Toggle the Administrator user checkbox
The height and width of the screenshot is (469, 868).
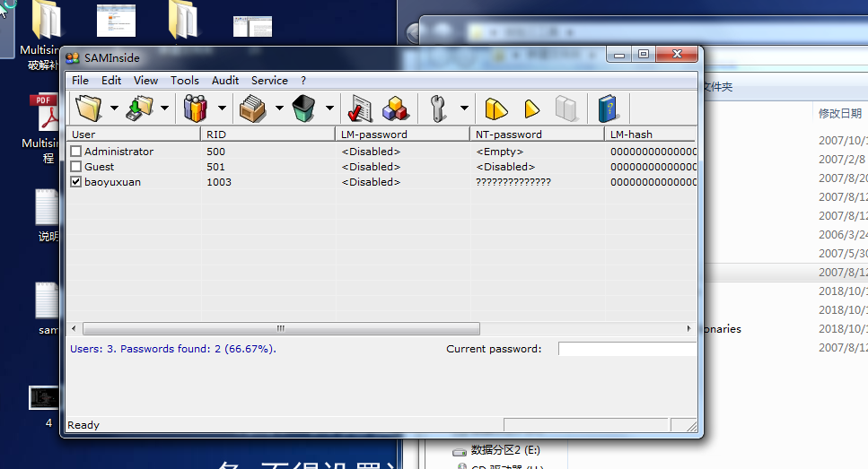(x=75, y=151)
